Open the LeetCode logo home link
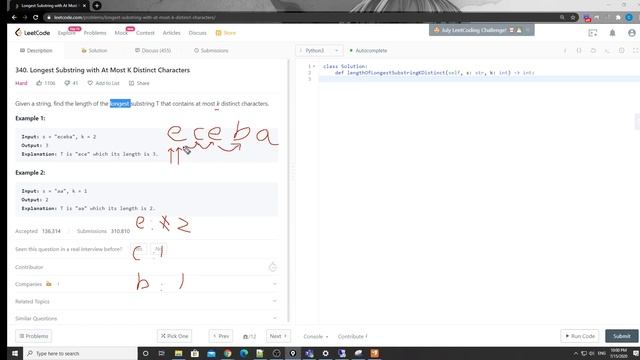640x360 pixels. (x=32, y=33)
